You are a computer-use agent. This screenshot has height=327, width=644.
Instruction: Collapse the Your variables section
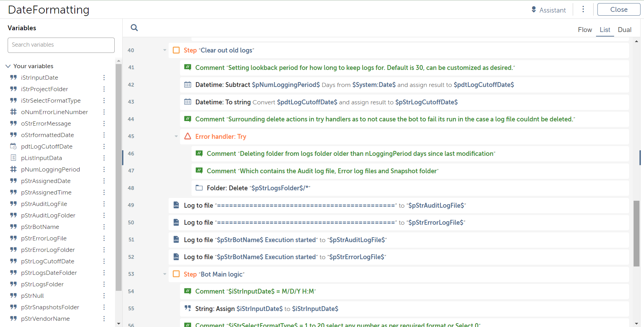click(8, 66)
